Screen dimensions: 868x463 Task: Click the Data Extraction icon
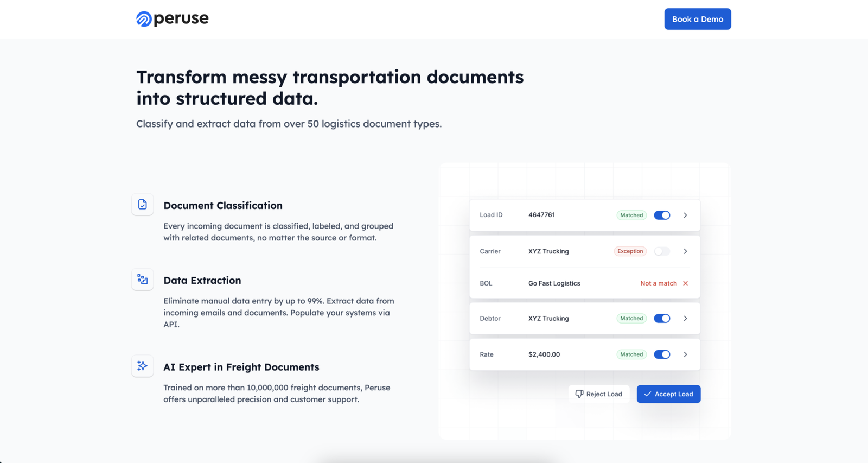pyautogui.click(x=142, y=280)
